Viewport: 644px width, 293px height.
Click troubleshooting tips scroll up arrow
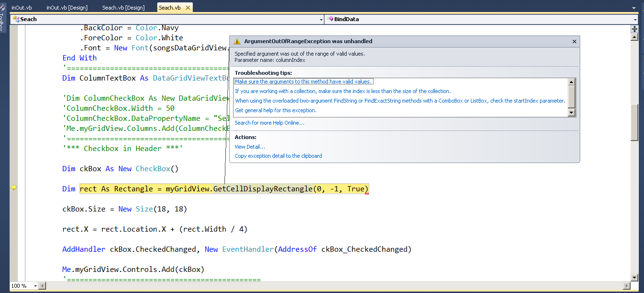[x=571, y=82]
